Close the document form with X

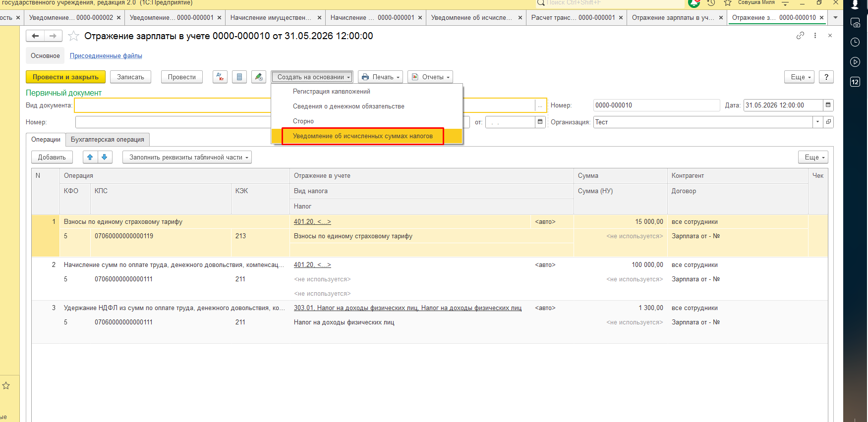830,36
